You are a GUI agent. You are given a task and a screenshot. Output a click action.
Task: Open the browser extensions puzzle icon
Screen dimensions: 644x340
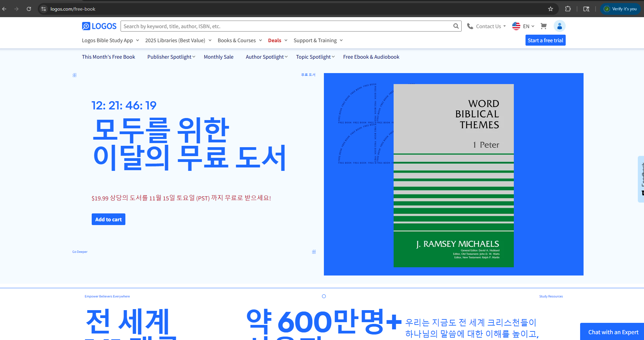click(x=568, y=9)
